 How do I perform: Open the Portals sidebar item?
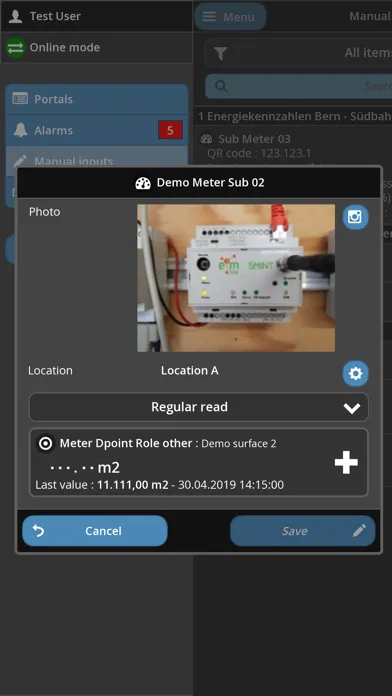97,99
